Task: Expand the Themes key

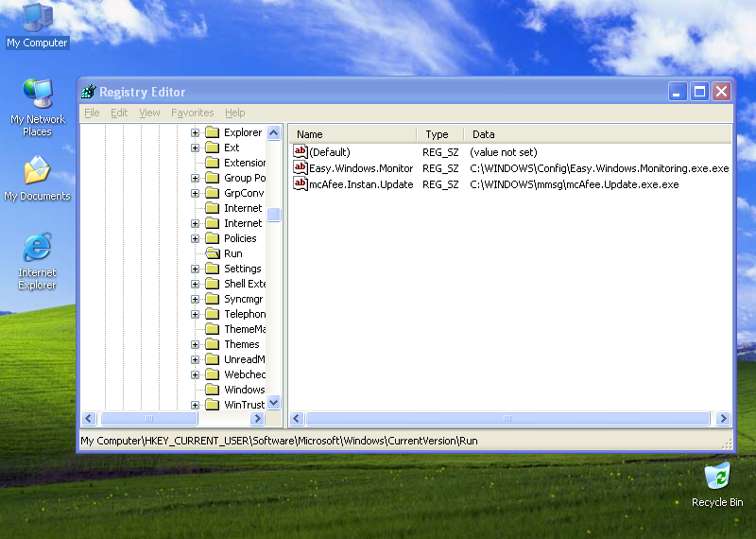Action: point(195,344)
